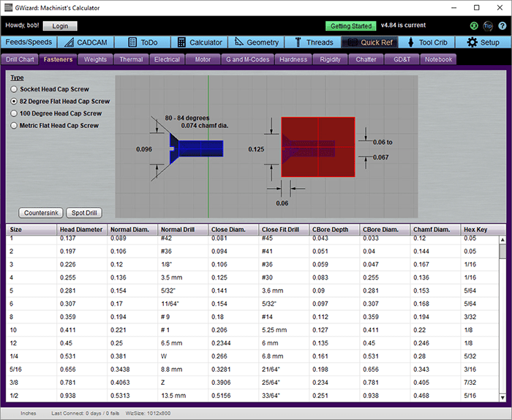The height and width of the screenshot is (420, 512).
Task: Click the Close Fit Drill column header
Action: pos(284,230)
